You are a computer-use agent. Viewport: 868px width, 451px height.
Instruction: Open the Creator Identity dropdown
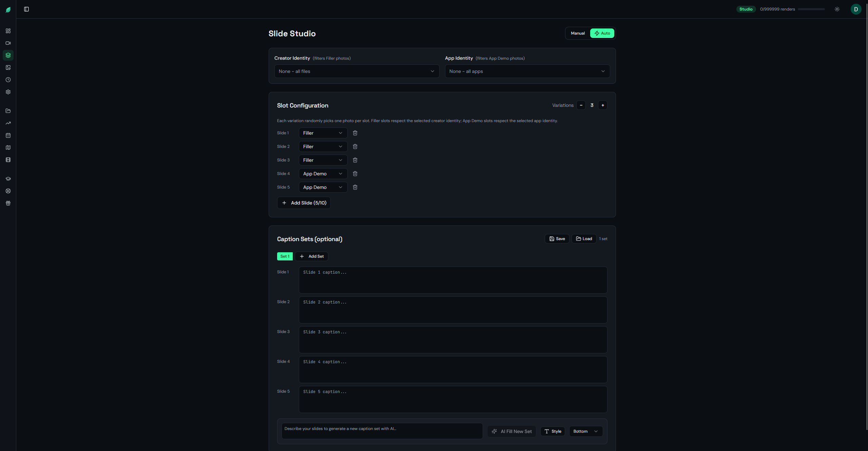[356, 71]
